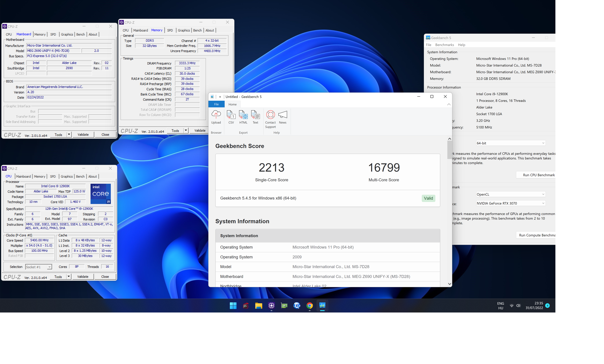Click the MSI dragon taskbar icon
604x364 pixels.
tap(246, 306)
